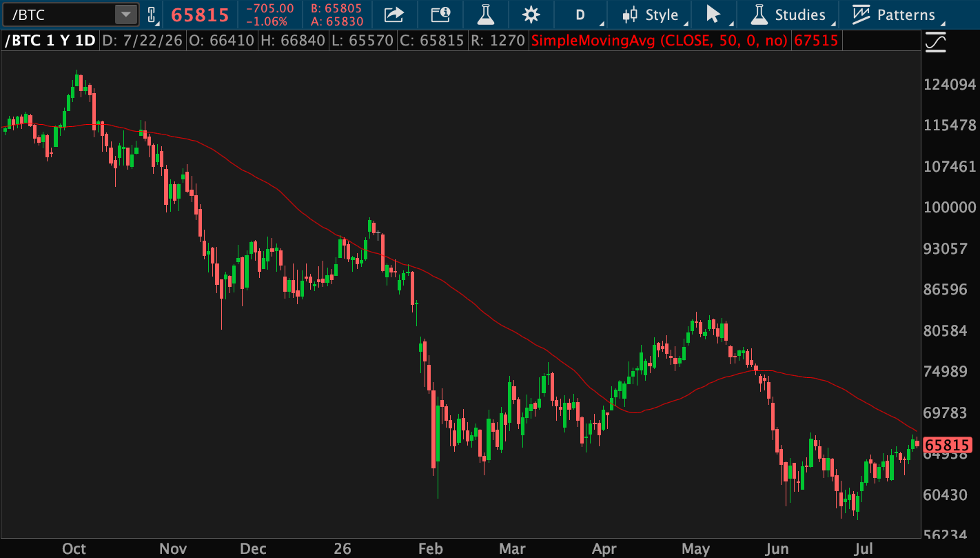This screenshot has width=980, height=558.
Task: Open chart settings with the gear icon
Action: pyautogui.click(x=531, y=14)
